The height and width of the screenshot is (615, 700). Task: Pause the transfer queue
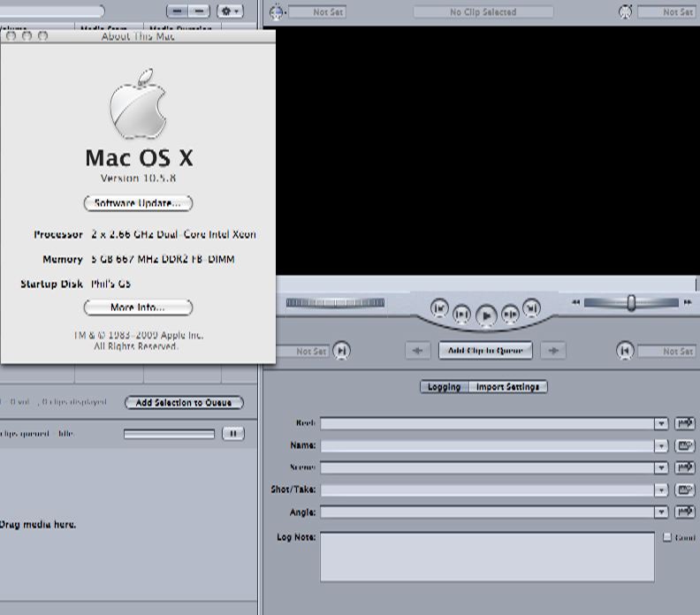click(x=233, y=434)
